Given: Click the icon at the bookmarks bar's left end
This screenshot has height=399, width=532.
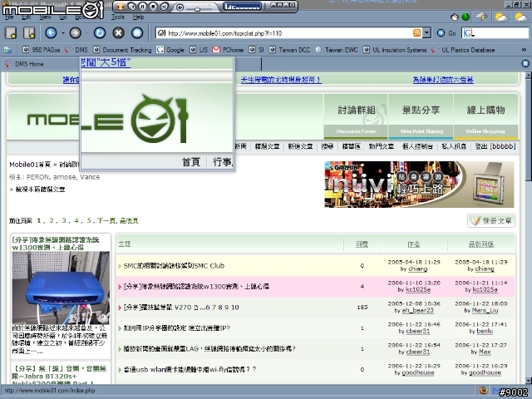Looking at the screenshot, I should click(x=7, y=50).
